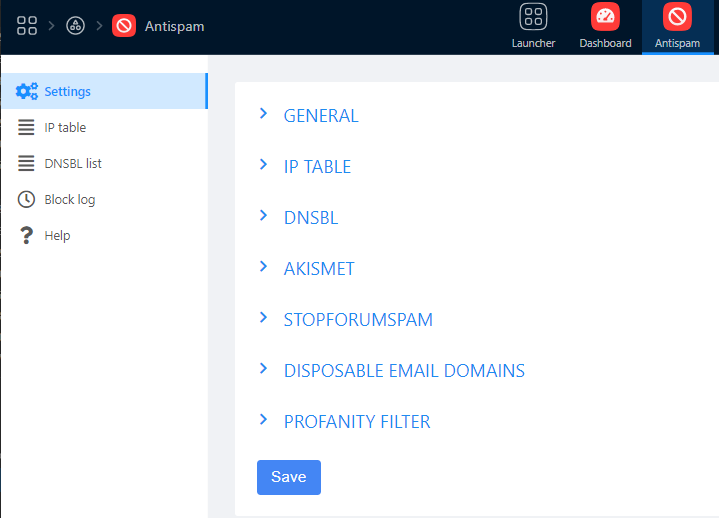The height and width of the screenshot is (518, 719).
Task: Click the Help question mark icon
Action: (x=27, y=236)
